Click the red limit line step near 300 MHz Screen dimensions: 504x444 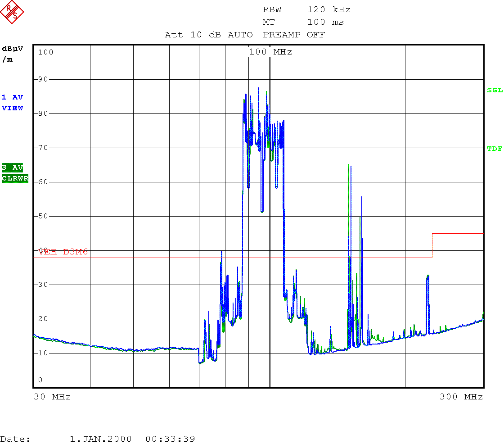click(432, 245)
